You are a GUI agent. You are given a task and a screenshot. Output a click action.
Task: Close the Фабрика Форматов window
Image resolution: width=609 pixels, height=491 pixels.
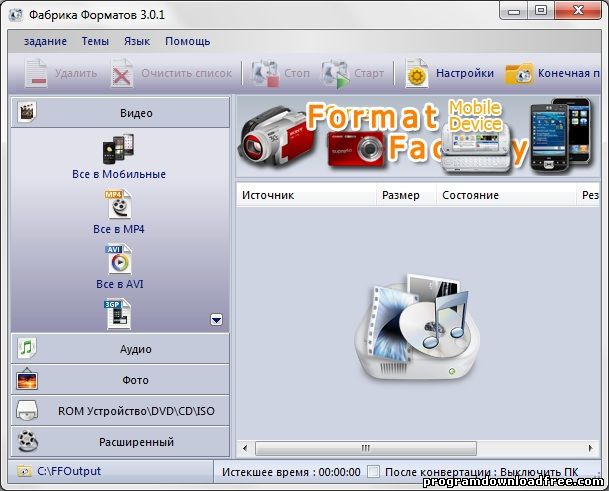(578, 10)
